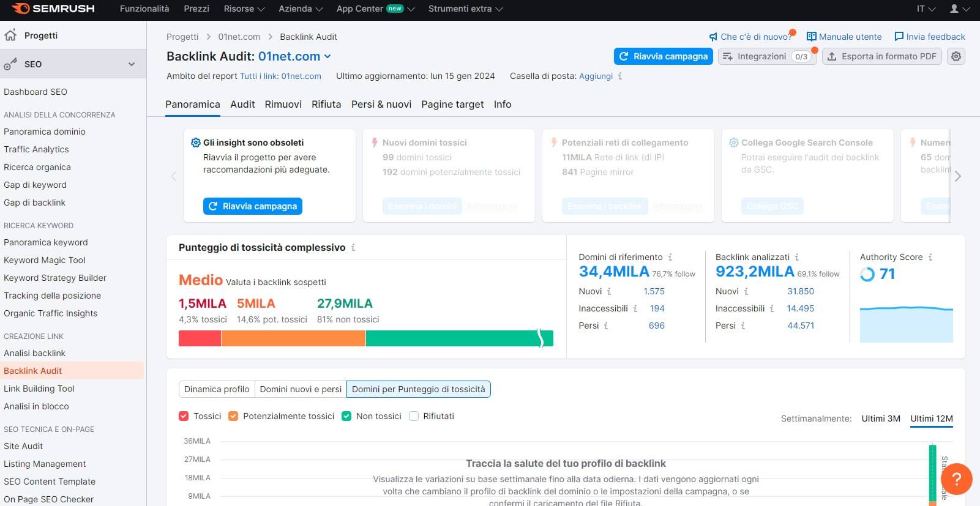
Task: Switch chart range to Ultimi 3M
Action: tap(881, 419)
